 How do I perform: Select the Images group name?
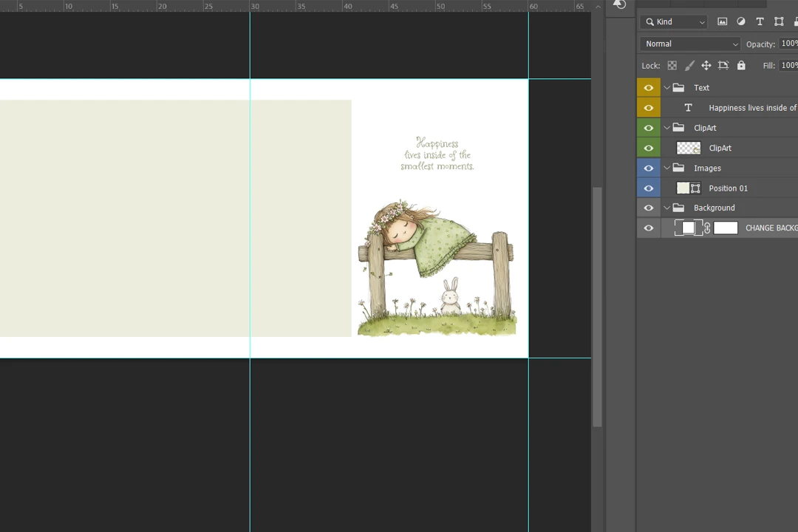click(x=707, y=168)
